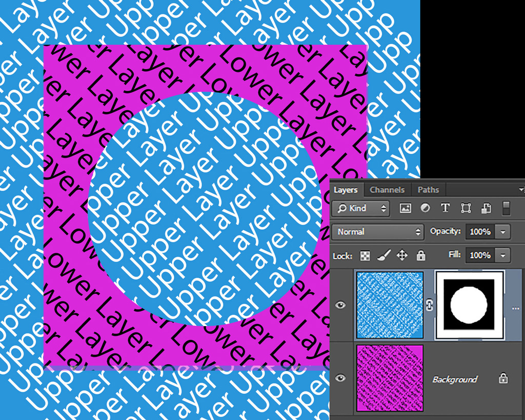Open the Kind filter dropdown
This screenshot has height=420, width=525.
pyautogui.click(x=360, y=208)
